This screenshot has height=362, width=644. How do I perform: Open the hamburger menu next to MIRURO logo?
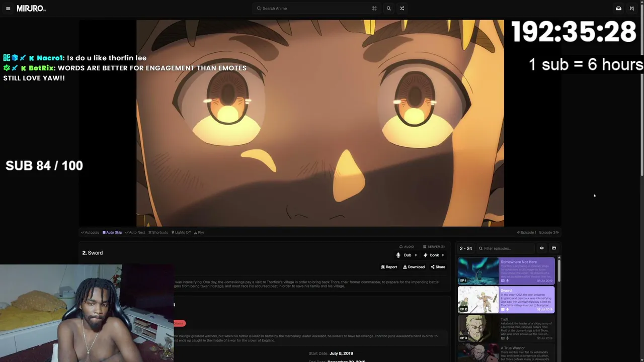coord(8,9)
